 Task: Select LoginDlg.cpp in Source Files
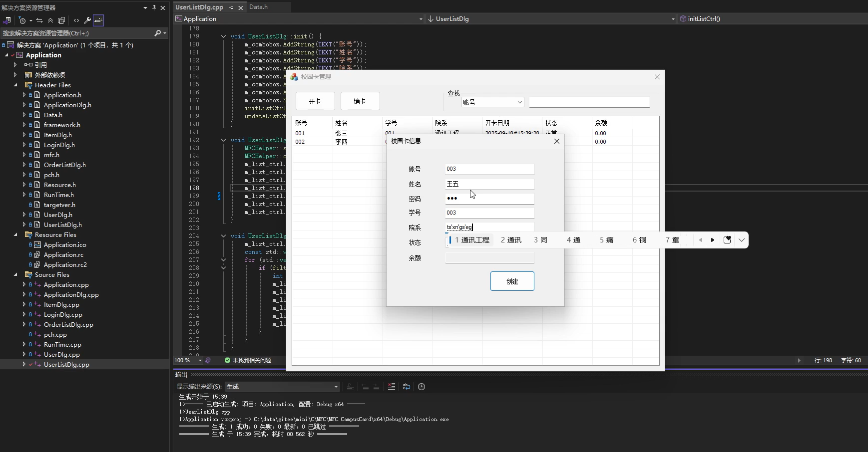(x=63, y=314)
